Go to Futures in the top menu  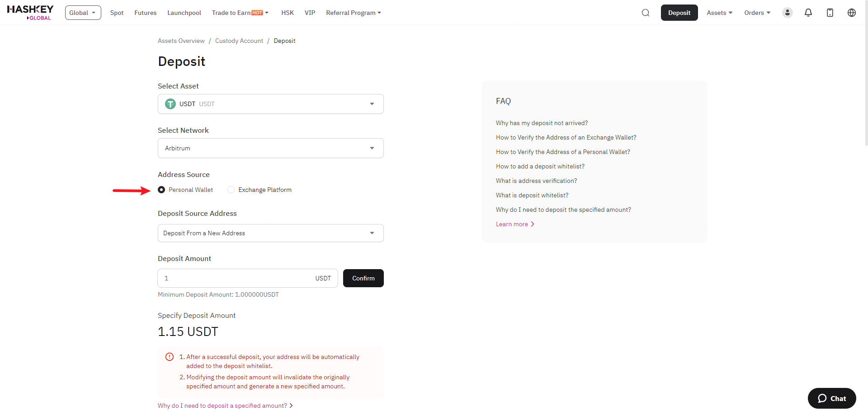tap(145, 13)
